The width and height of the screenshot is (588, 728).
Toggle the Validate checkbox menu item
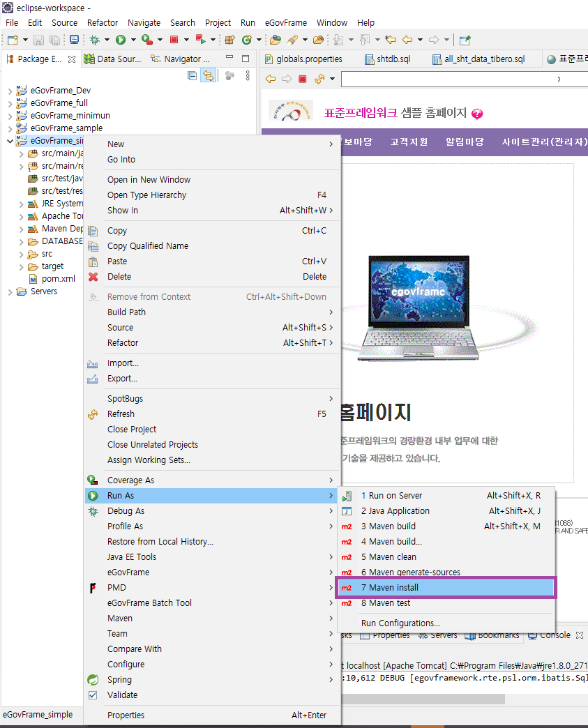click(93, 695)
